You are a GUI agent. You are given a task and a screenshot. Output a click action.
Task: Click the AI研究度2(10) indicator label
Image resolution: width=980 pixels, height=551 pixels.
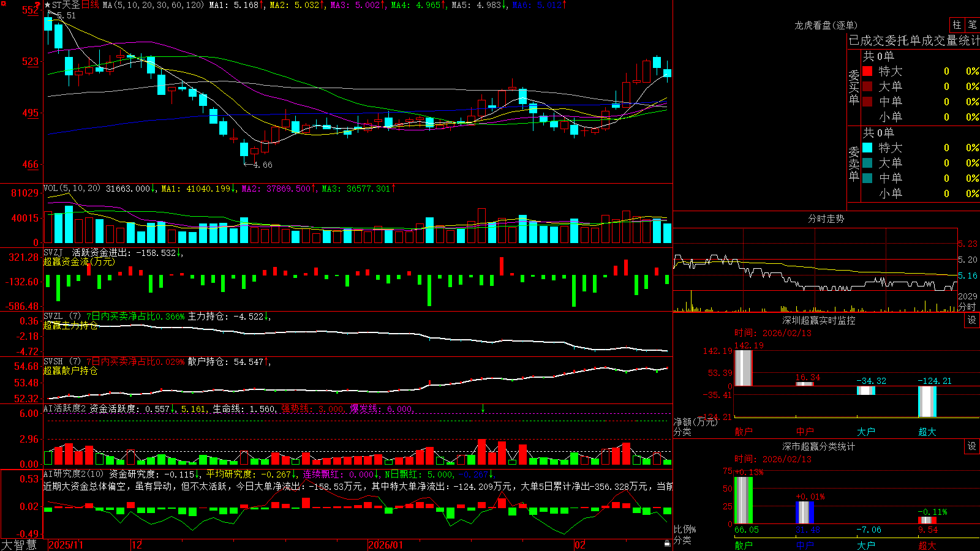point(73,474)
